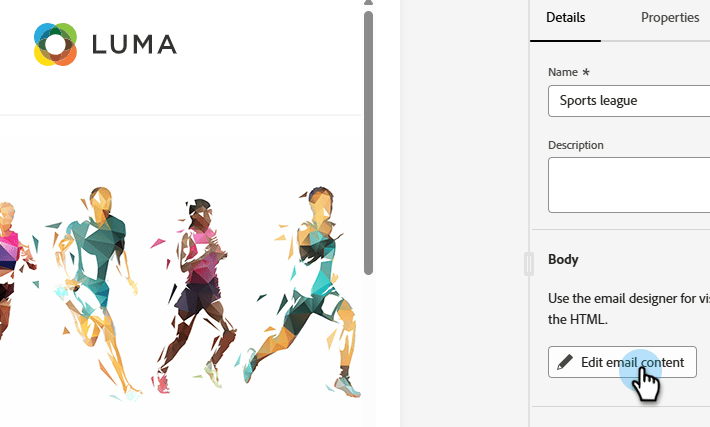Viewport: 710px width, 427px height.
Task: Click the panel resize handle grip
Action: click(528, 263)
